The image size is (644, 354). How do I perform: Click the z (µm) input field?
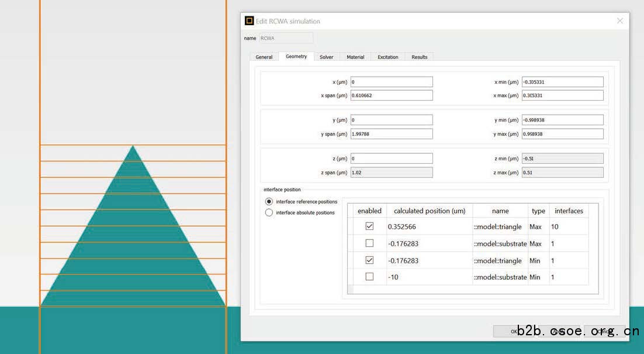392,159
